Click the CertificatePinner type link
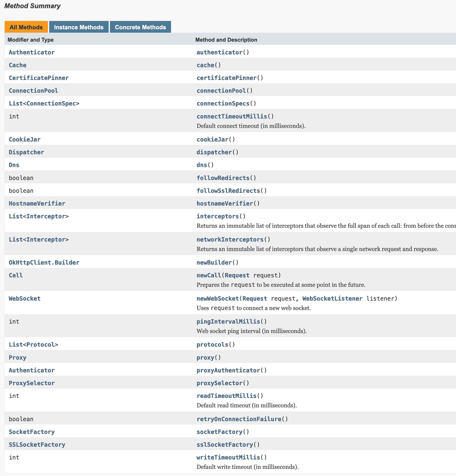Image resolution: width=456 pixels, height=476 pixels. pos(39,78)
